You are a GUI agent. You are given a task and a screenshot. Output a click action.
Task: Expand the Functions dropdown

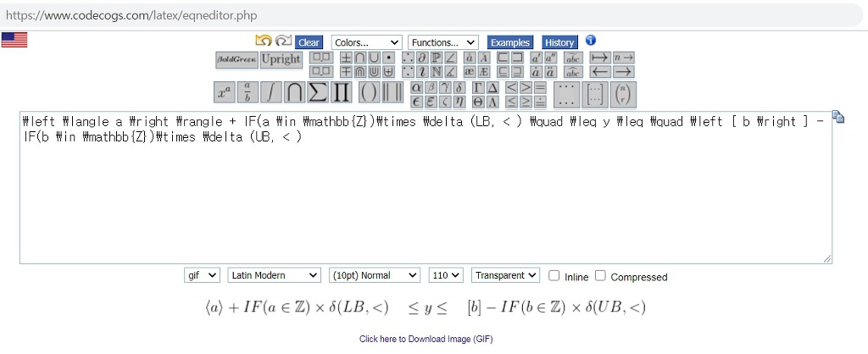442,42
